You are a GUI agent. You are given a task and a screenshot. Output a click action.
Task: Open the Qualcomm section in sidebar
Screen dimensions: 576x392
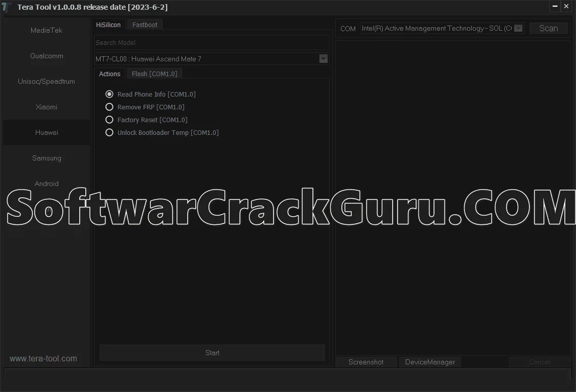point(47,56)
